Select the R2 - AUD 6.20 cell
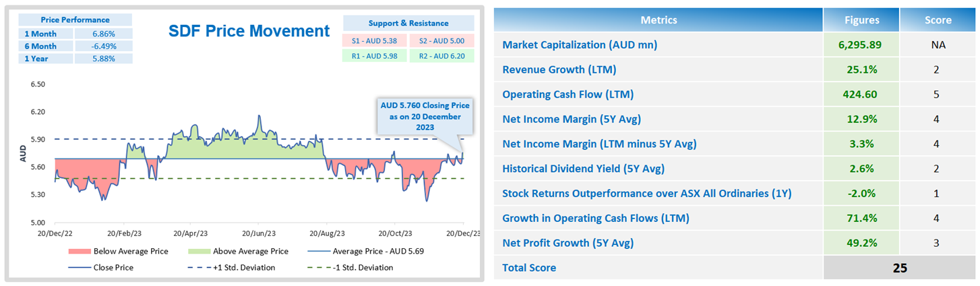This screenshot has width=980, height=286. coord(441,57)
